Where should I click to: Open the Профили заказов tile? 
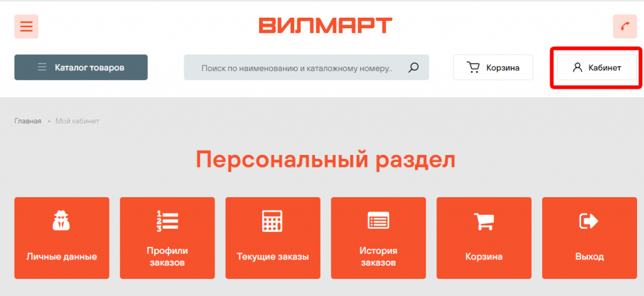point(167,238)
